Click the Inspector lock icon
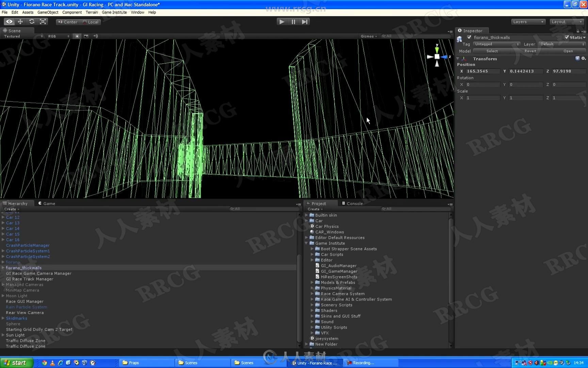This screenshot has height=368, width=588. tap(578, 31)
